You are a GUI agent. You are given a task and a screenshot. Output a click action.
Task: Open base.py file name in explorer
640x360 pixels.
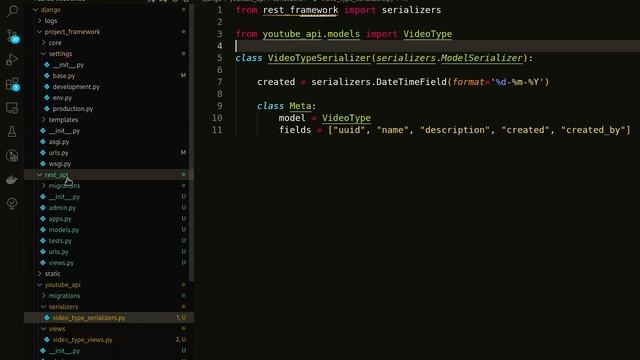[64, 76]
